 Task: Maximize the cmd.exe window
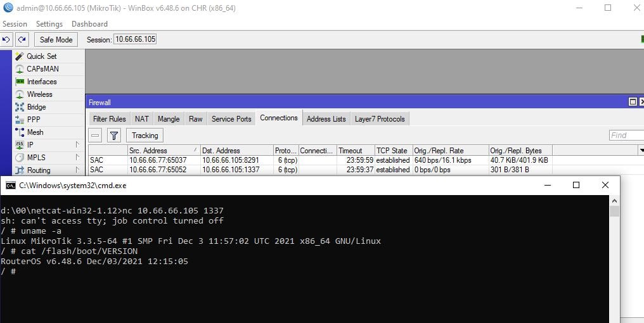576,185
